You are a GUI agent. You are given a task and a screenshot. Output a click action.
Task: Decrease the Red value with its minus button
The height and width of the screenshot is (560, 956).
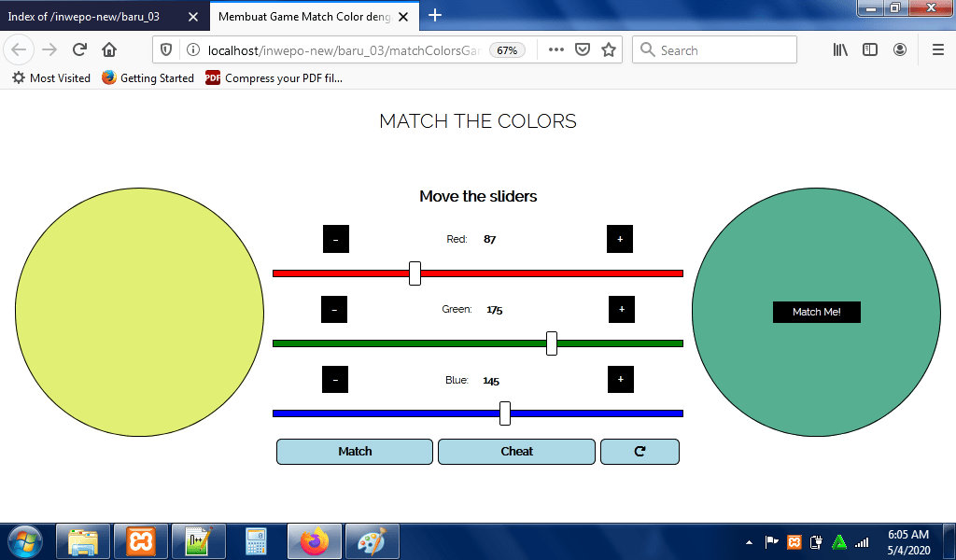pos(336,239)
